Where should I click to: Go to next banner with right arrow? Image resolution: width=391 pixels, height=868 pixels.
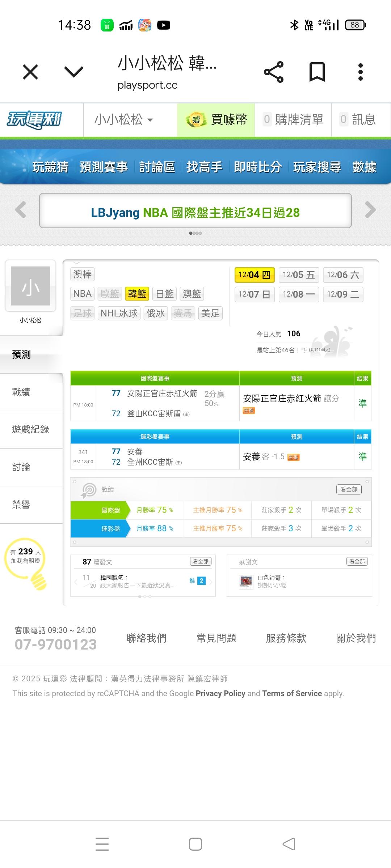point(370,210)
